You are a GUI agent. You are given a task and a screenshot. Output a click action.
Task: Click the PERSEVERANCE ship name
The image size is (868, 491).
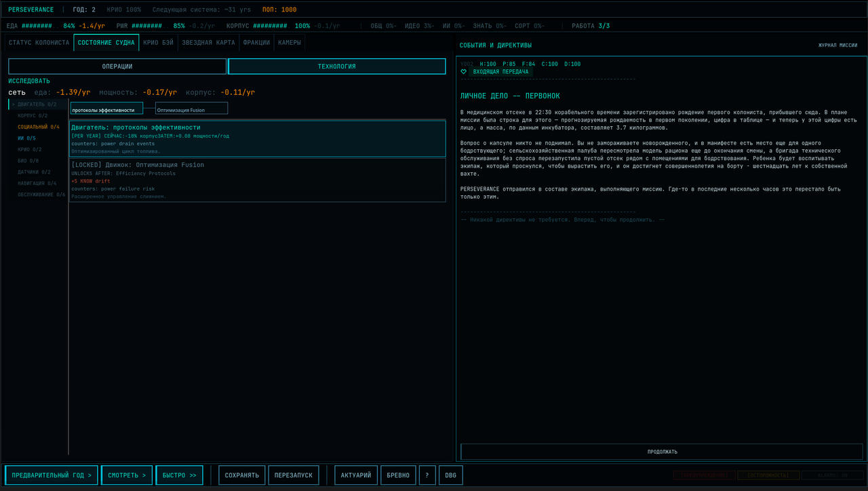31,9
